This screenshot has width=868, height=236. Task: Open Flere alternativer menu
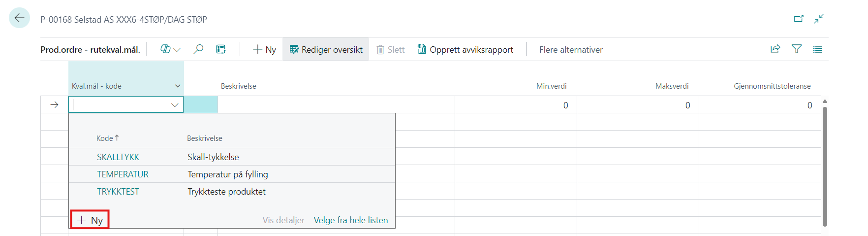click(x=571, y=49)
